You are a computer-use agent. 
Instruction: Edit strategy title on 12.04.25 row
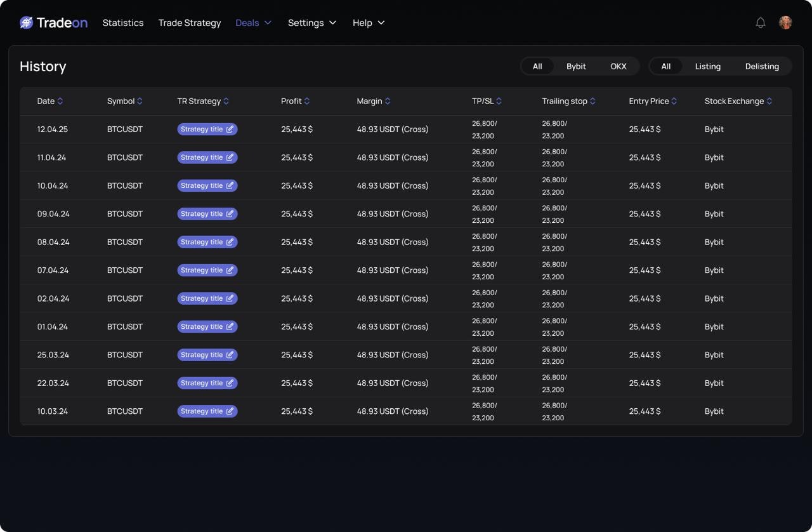point(230,130)
